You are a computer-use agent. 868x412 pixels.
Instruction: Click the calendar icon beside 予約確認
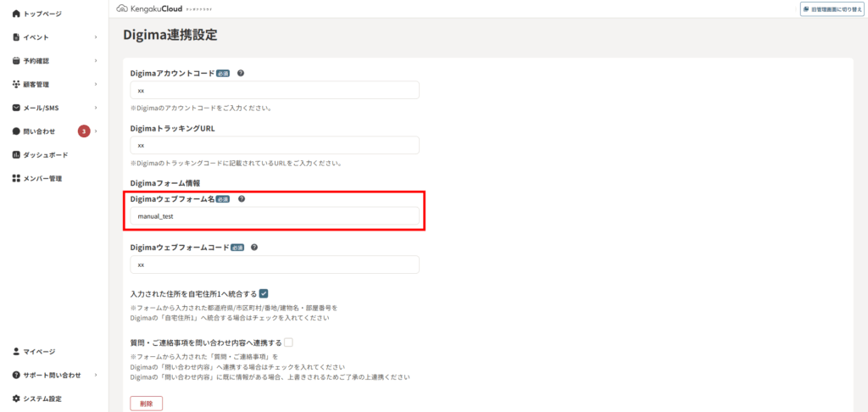[x=16, y=60]
